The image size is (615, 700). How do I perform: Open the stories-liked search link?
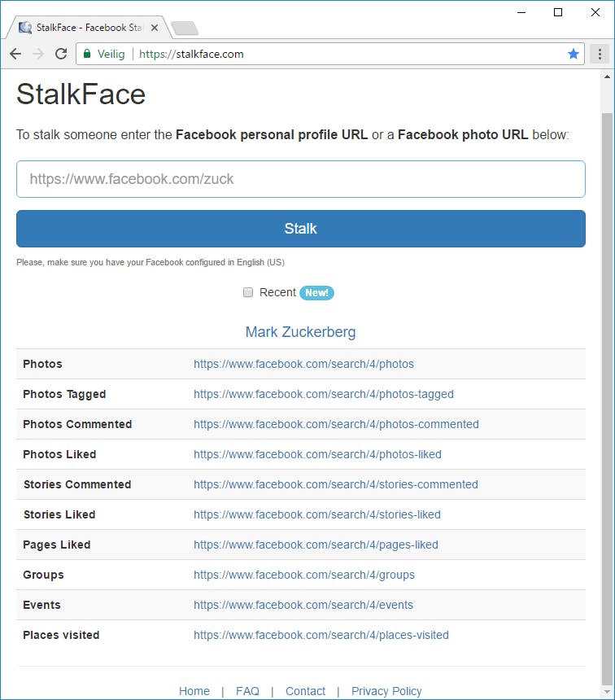tap(316, 514)
